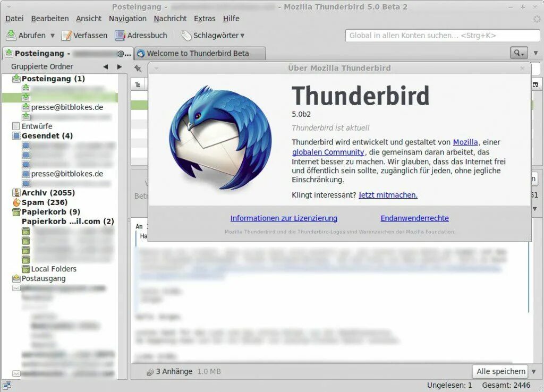This screenshot has height=392, width=544.
Task: Select presse@bitblokes.de under Posteingang
Action: (x=67, y=107)
